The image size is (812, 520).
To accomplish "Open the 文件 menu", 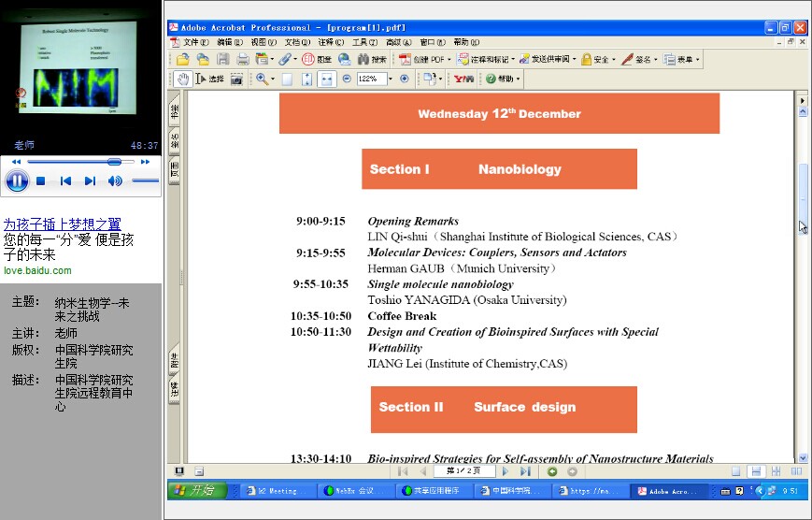I will click(195, 42).
